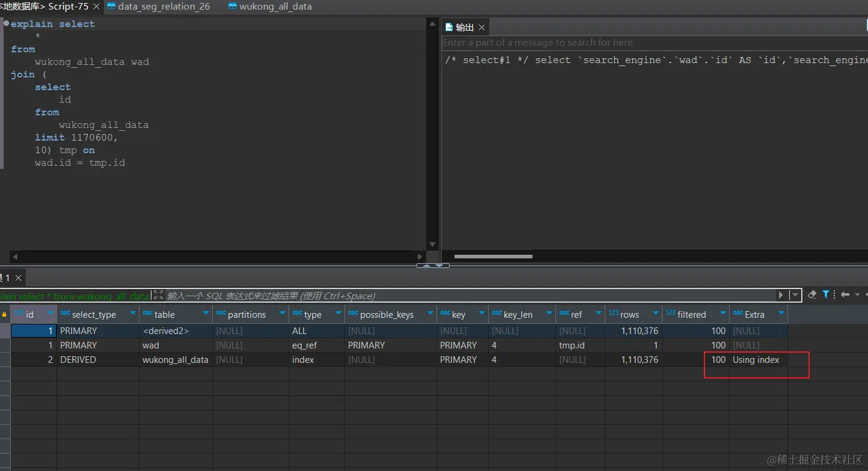Click the '/* select#1 */' output message line

click(656, 60)
